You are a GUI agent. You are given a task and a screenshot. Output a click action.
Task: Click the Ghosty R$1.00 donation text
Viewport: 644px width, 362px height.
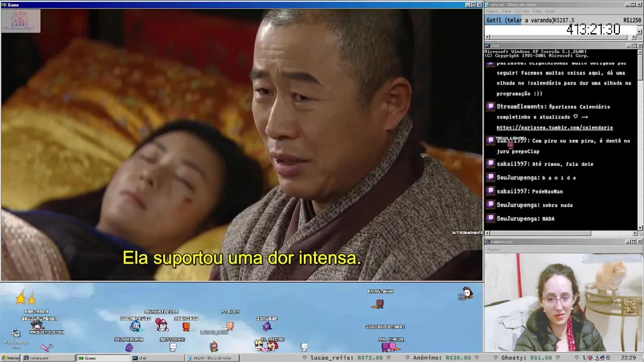(x=526, y=358)
